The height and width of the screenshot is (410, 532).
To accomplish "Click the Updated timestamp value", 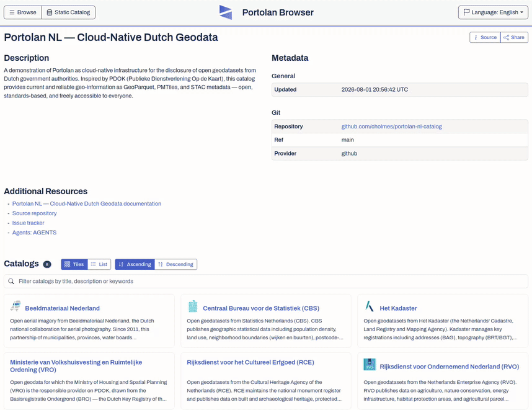I will [375, 89].
